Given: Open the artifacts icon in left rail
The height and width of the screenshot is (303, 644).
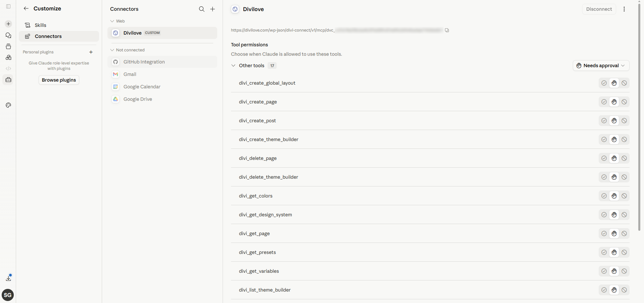Looking at the screenshot, I should (8, 57).
